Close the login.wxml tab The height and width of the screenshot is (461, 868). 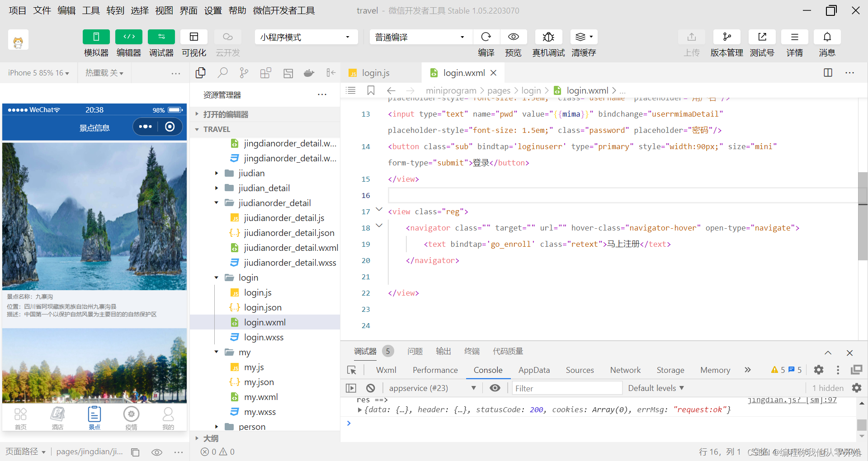point(494,73)
